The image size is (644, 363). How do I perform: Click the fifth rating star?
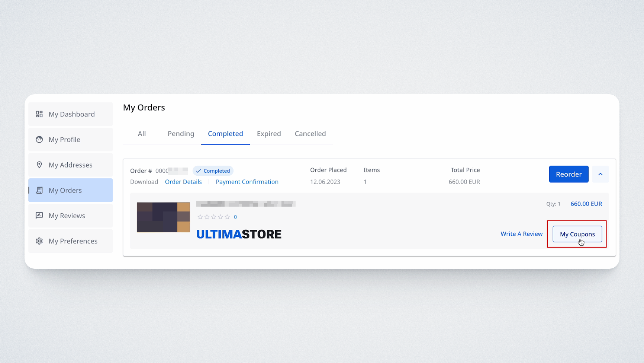pos(227,217)
